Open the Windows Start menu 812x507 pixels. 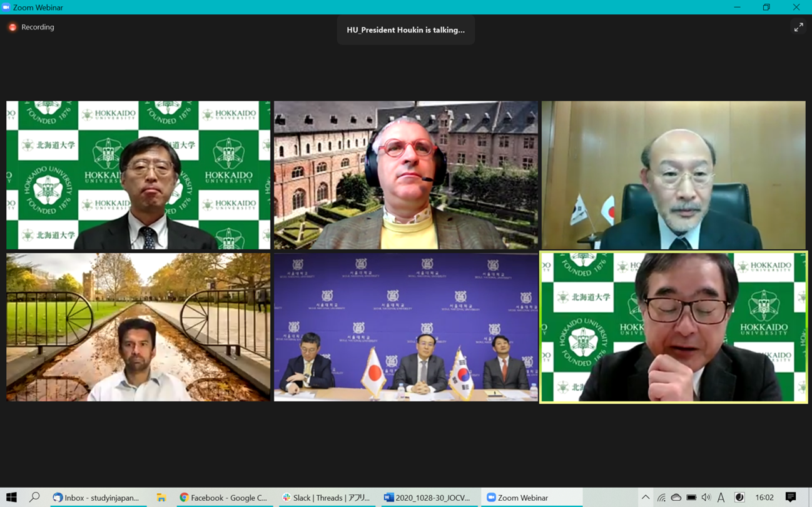coord(11,498)
